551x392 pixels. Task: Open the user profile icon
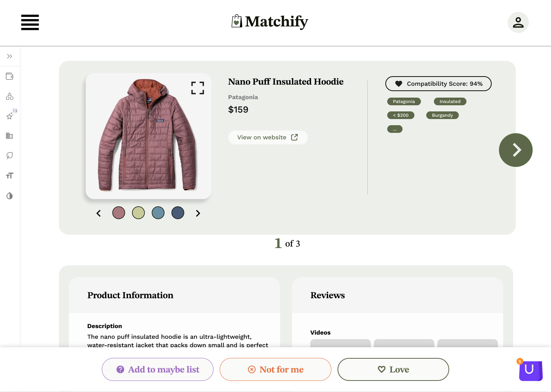point(518,22)
